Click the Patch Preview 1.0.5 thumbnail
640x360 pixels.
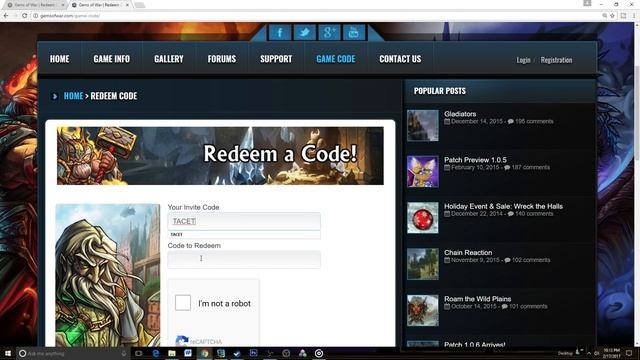423,171
